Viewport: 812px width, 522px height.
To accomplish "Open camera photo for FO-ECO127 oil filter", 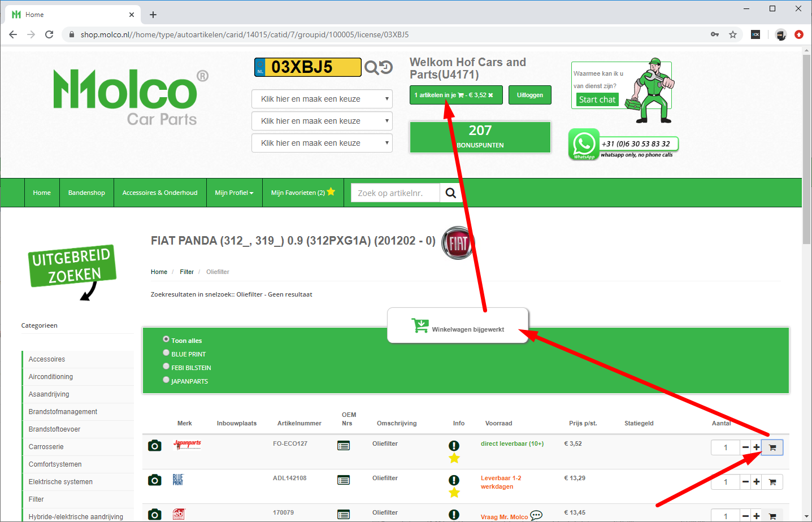I will 155,446.
